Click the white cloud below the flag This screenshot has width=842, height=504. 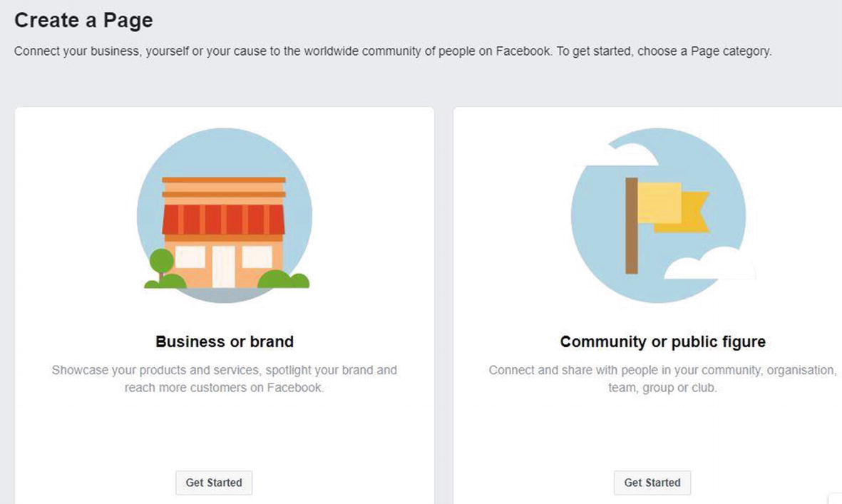pos(710,264)
